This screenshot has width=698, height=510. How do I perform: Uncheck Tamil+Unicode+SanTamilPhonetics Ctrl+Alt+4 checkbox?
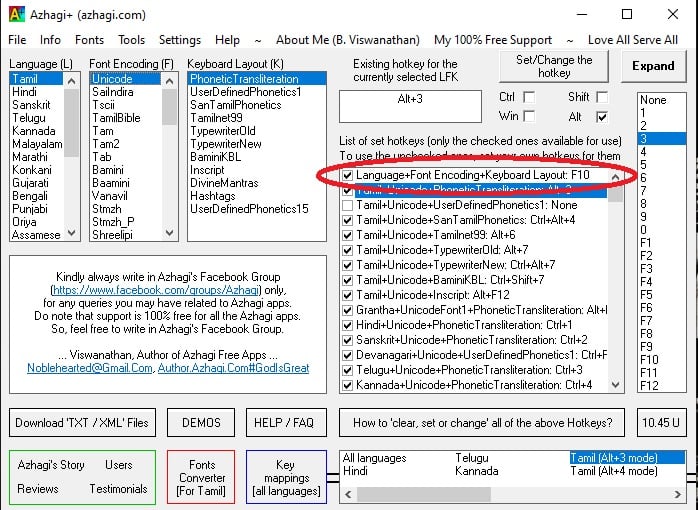[x=347, y=220]
